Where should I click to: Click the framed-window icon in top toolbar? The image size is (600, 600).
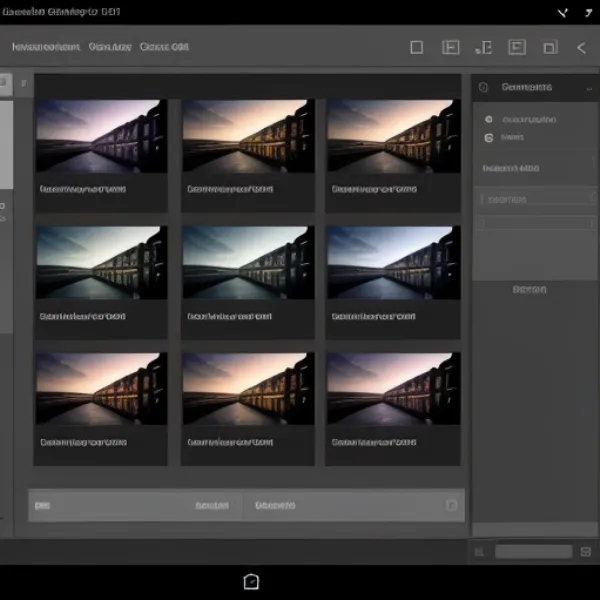pyautogui.click(x=517, y=47)
